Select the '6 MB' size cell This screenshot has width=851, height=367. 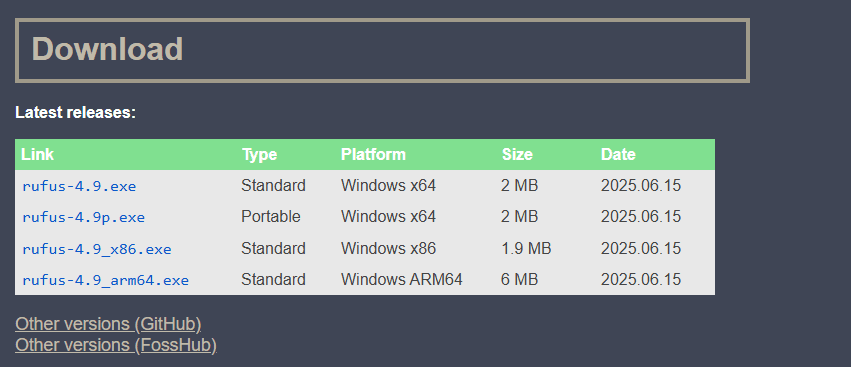(x=519, y=280)
